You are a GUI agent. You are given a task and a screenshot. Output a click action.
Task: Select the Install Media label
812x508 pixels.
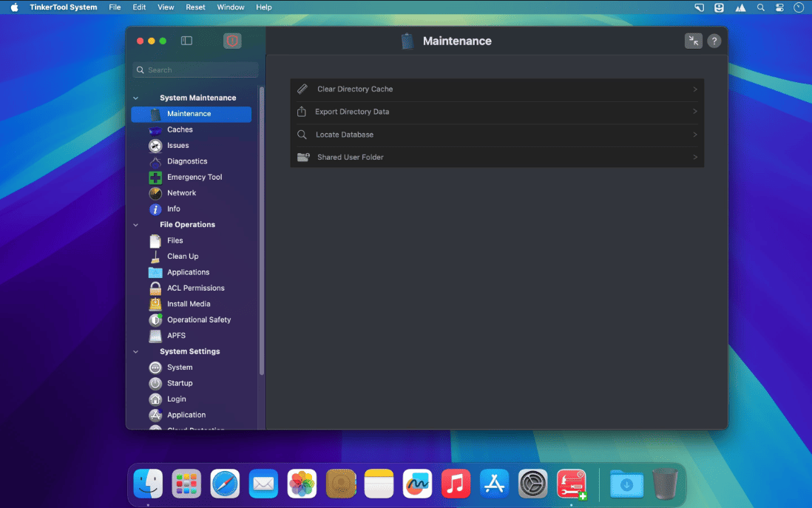(x=189, y=304)
